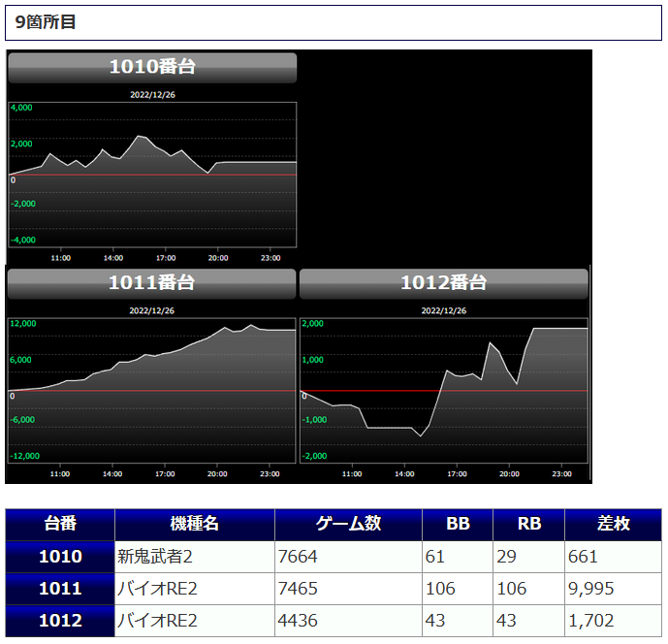Click 差枚 value 661
The height and width of the screenshot is (644, 668).
[x=583, y=557]
